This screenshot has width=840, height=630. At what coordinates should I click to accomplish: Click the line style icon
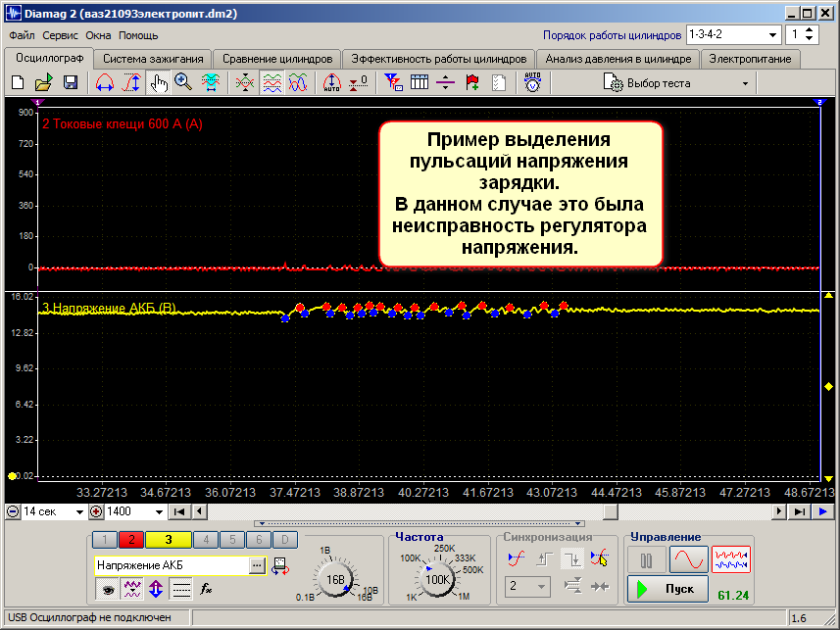181,589
